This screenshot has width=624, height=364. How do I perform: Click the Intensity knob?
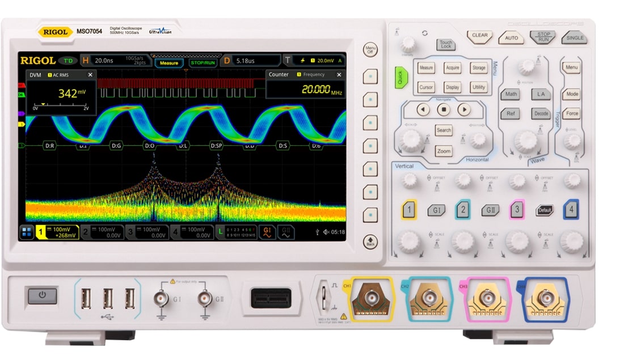(408, 44)
